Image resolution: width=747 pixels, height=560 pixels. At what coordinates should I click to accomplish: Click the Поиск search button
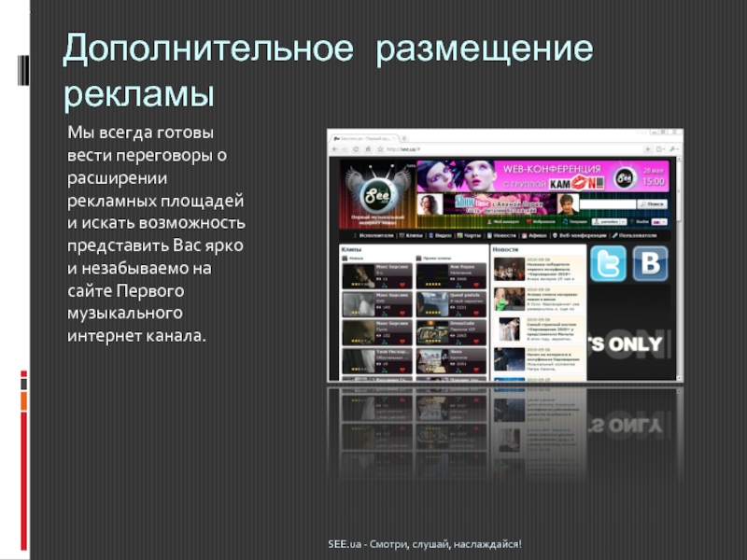653,203
